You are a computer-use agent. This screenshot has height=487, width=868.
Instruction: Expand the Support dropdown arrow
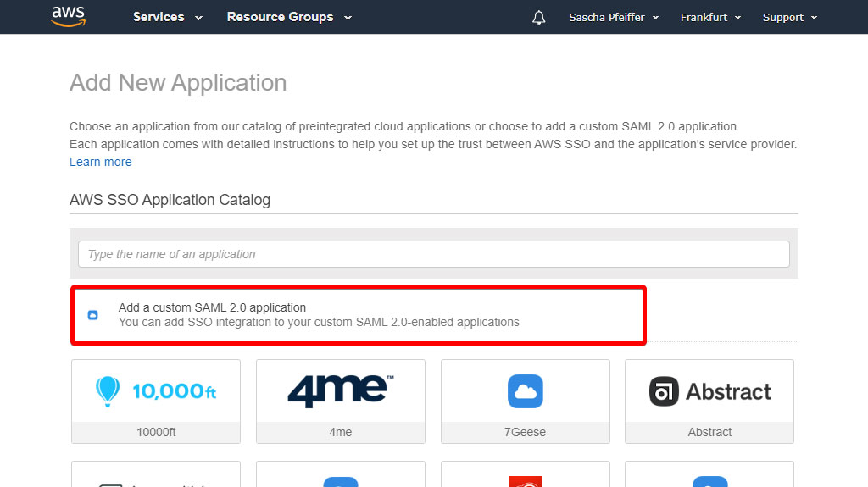(x=814, y=18)
